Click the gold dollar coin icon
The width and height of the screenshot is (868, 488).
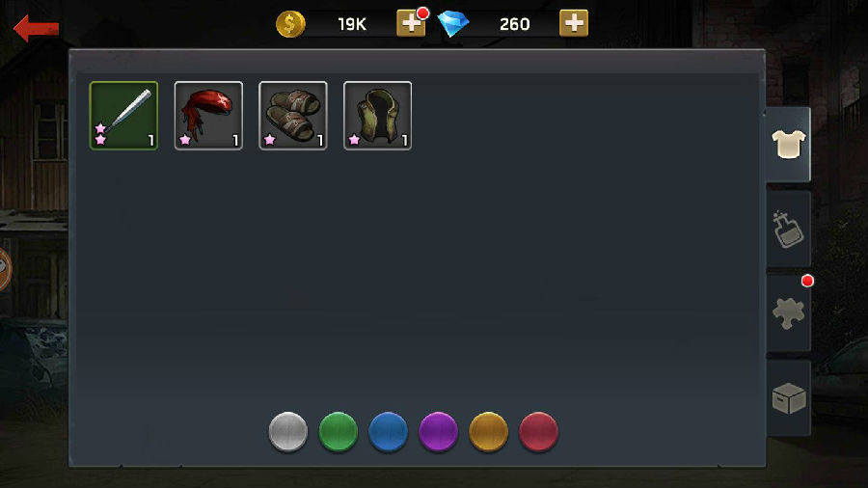[290, 24]
